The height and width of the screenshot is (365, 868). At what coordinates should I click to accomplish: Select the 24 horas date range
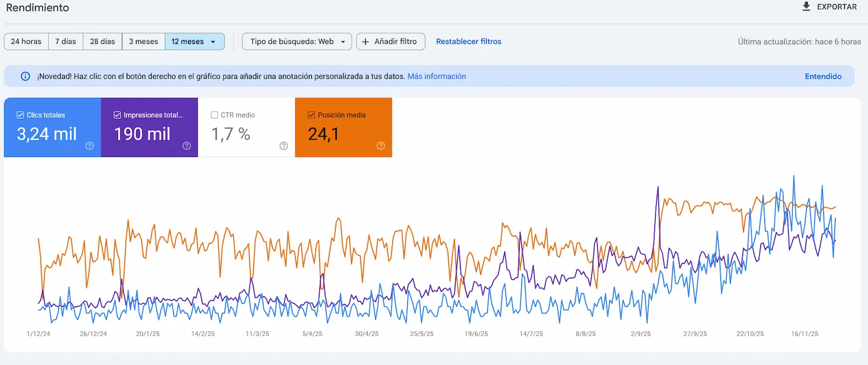click(26, 42)
